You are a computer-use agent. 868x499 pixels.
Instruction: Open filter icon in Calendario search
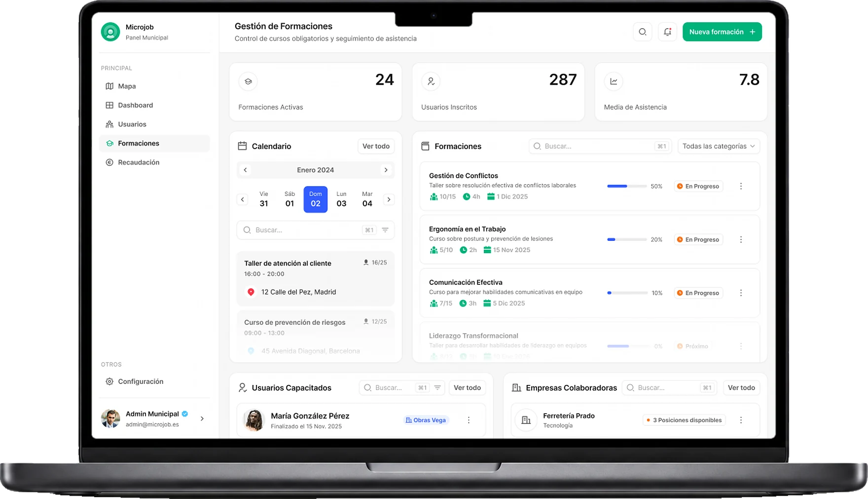(385, 230)
